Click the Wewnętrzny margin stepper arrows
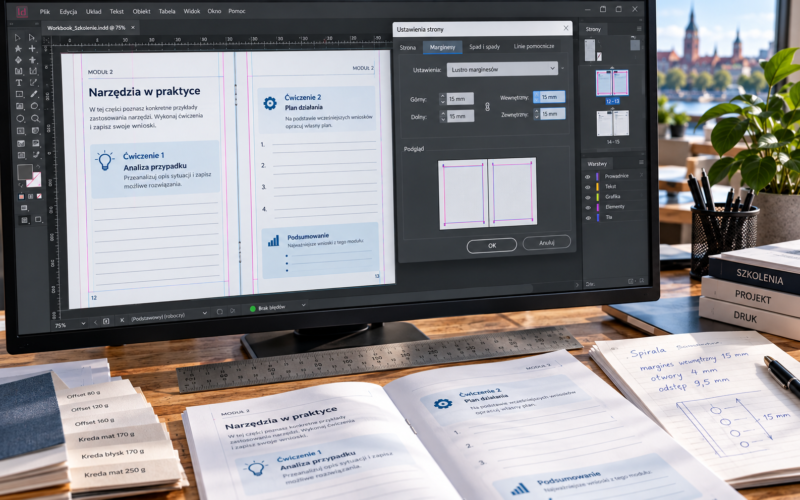 click(x=536, y=97)
